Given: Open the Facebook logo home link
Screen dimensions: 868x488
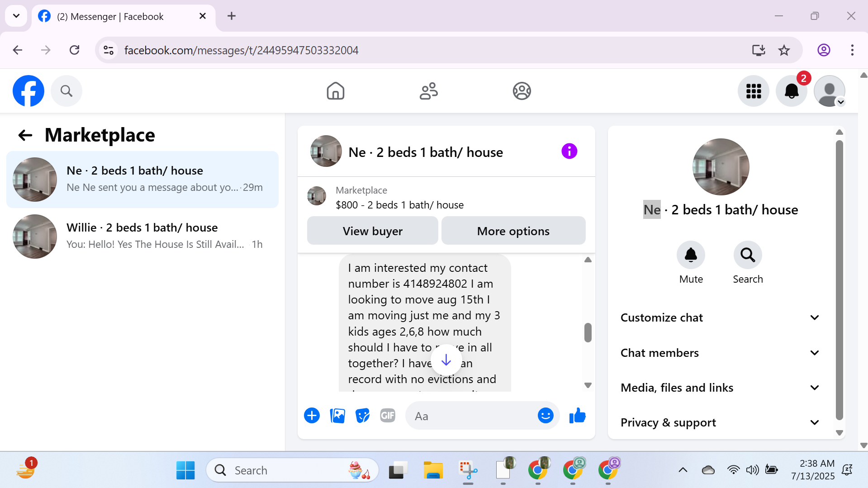Looking at the screenshot, I should coord(28,91).
